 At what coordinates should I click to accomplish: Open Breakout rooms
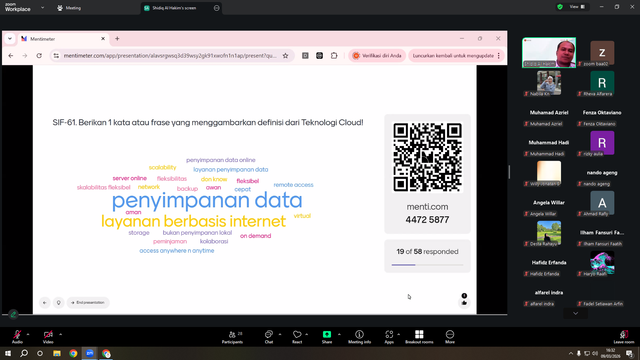coord(419,337)
